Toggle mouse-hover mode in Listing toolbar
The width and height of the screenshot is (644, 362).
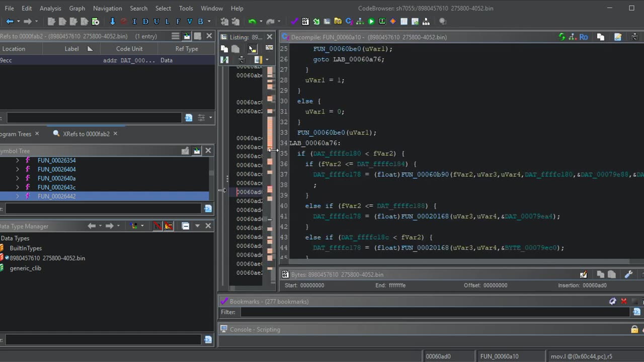[x=252, y=49]
